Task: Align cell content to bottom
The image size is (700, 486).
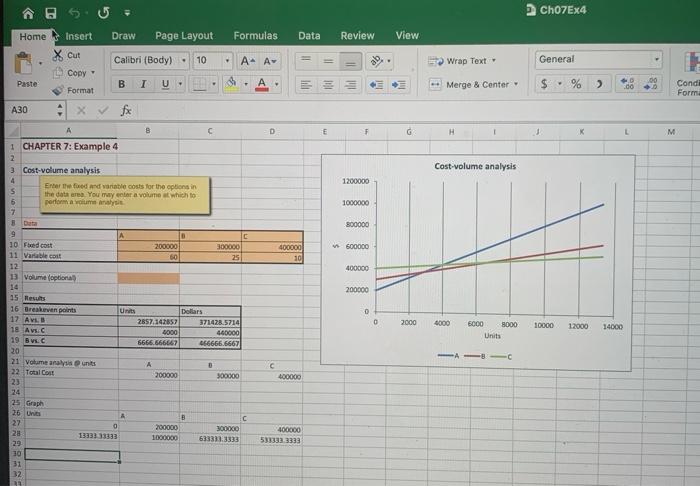Action: tap(350, 62)
